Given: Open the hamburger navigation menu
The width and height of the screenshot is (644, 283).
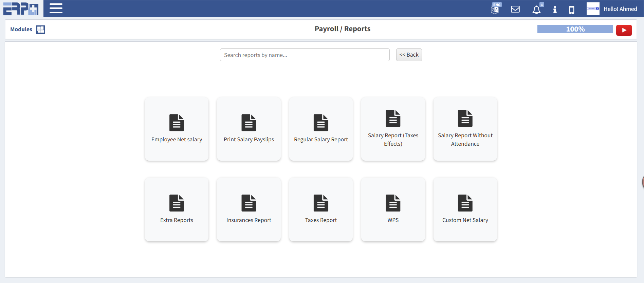Looking at the screenshot, I should 56,8.
